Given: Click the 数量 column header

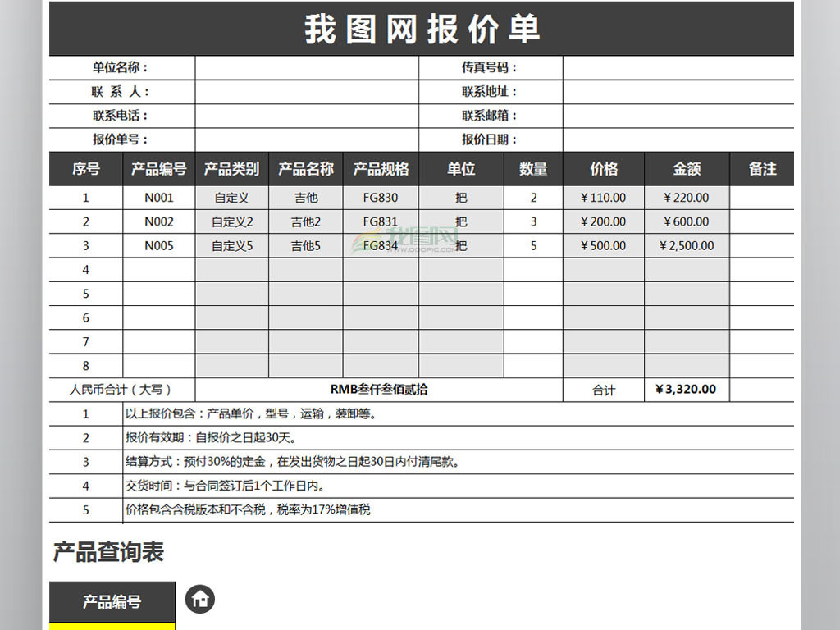Looking at the screenshot, I should (x=533, y=169).
